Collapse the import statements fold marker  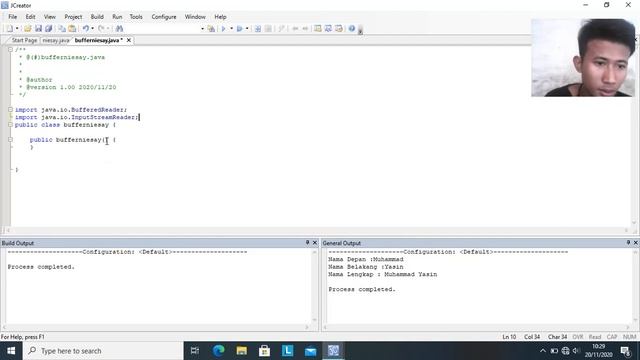click(10, 109)
